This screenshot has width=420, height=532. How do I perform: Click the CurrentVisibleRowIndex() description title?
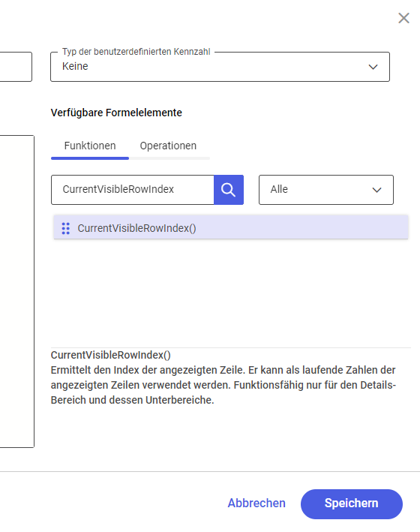[110, 355]
